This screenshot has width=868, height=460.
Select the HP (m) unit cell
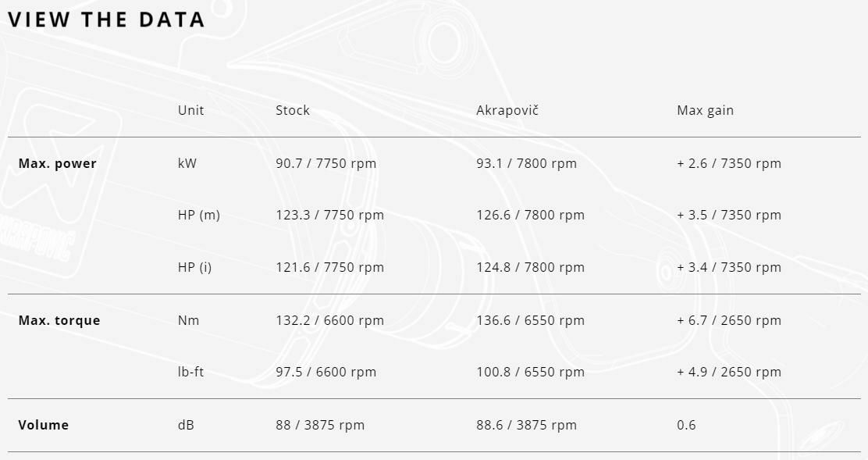pyautogui.click(x=199, y=215)
